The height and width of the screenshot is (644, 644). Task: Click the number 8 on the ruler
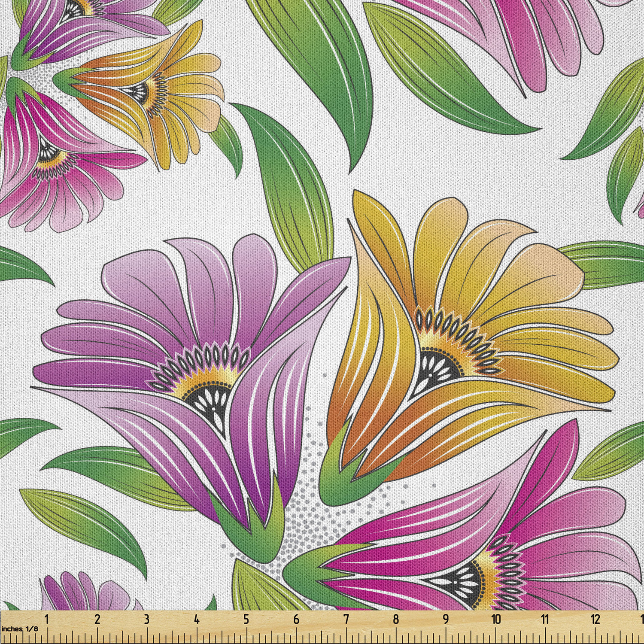pos(396,619)
